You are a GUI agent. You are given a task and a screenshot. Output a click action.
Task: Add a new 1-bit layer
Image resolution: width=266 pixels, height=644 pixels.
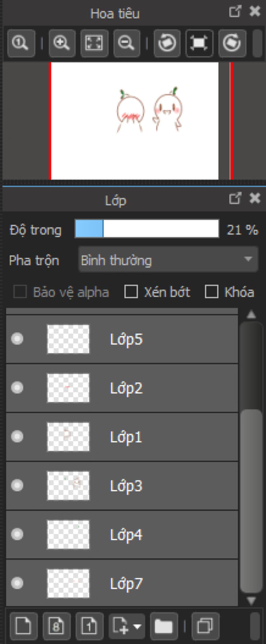pos(90,626)
